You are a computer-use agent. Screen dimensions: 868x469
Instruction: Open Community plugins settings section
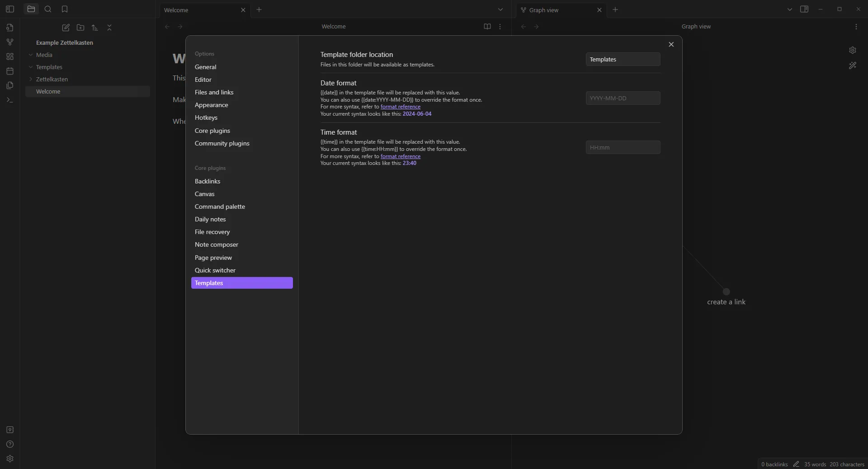[242, 143]
